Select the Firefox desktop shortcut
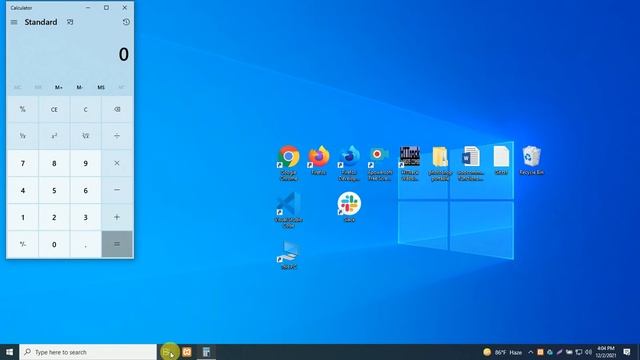The width and height of the screenshot is (640, 360). click(319, 160)
